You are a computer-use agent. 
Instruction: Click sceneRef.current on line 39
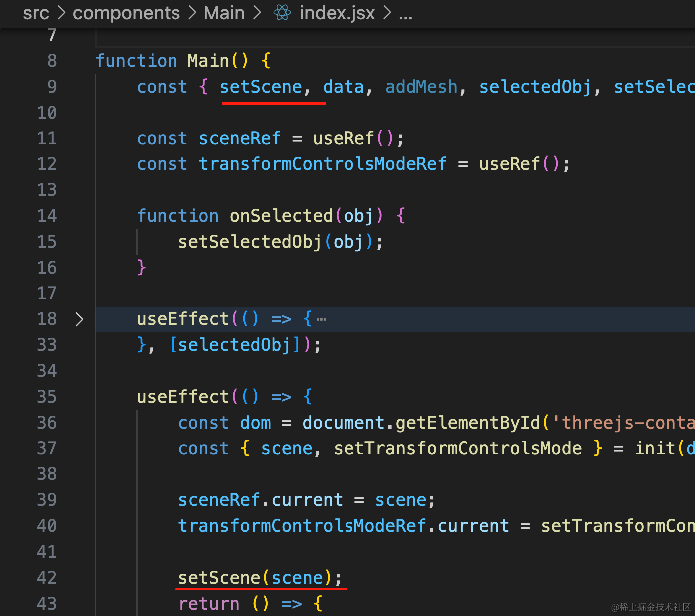click(x=260, y=500)
